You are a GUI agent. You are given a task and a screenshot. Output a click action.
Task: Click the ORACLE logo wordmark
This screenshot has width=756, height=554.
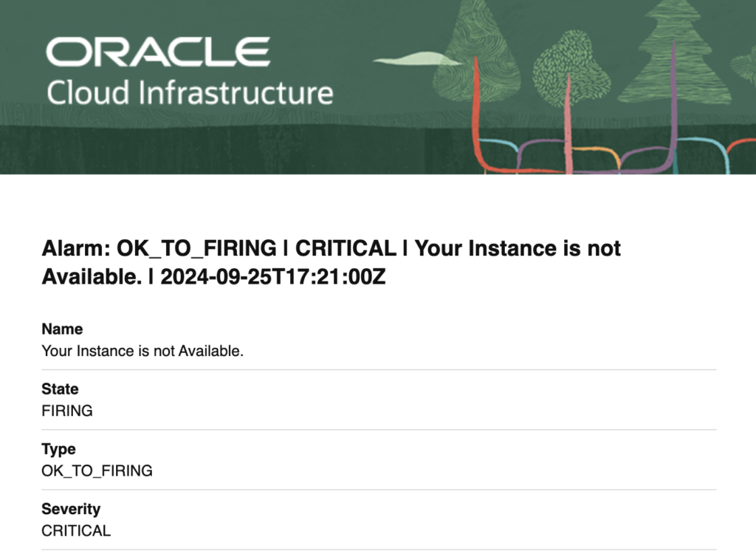pyautogui.click(x=158, y=52)
